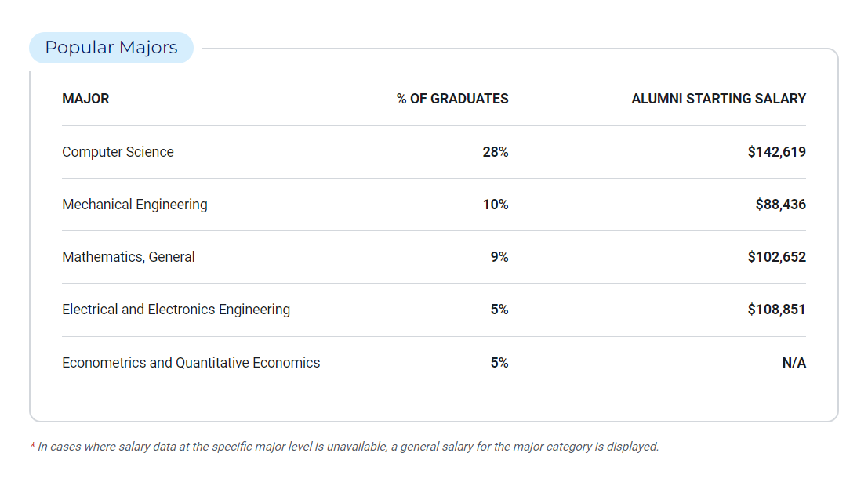Click the 10% graduates value
868x478 pixels.
[x=496, y=205]
